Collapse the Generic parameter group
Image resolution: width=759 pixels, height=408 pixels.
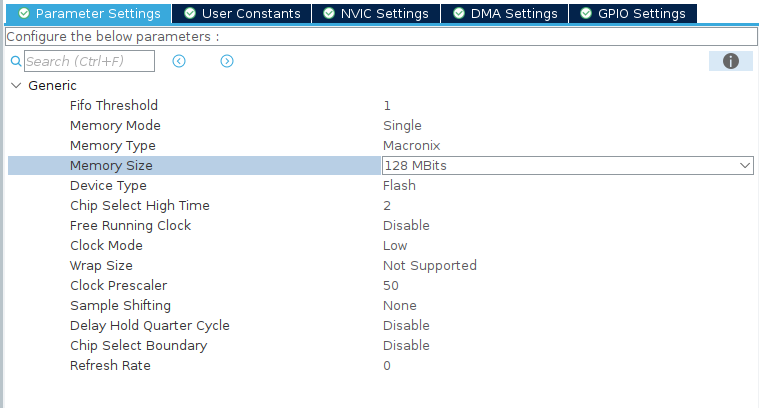point(15,85)
